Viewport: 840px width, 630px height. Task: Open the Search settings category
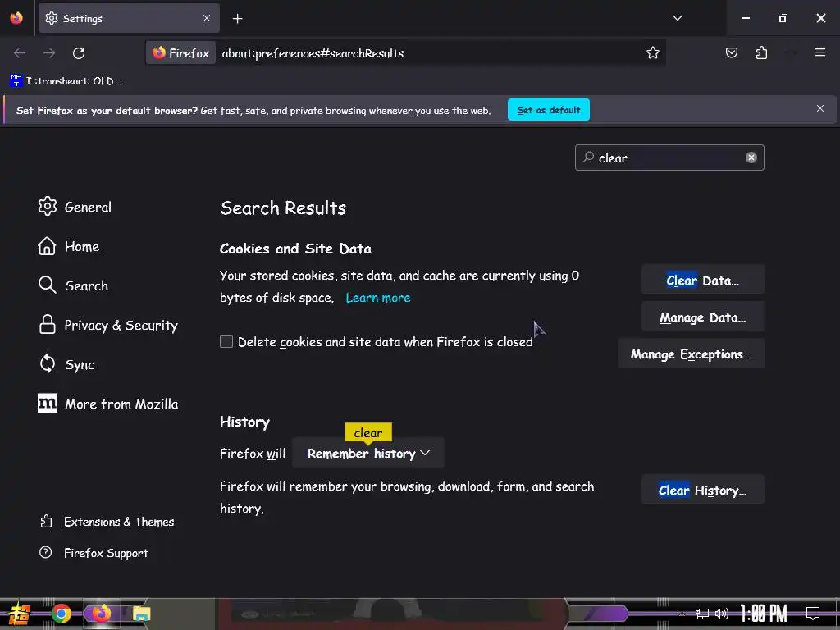coord(73,285)
